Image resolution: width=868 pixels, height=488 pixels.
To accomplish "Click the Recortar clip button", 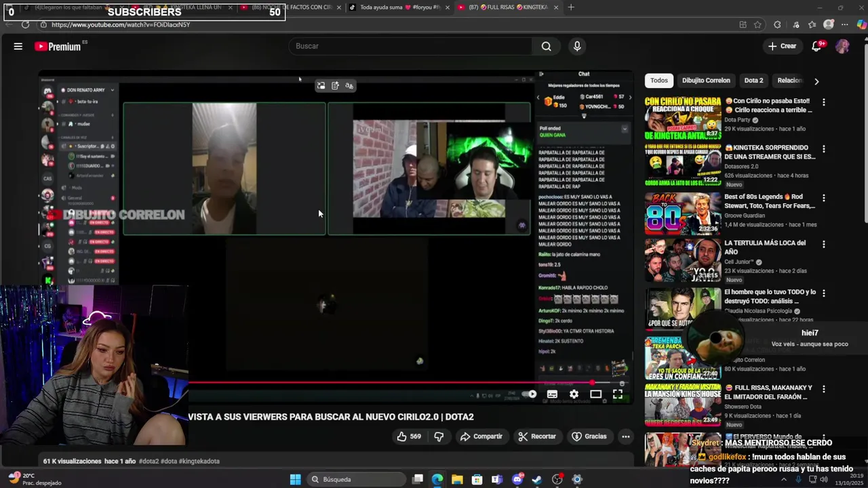I will (536, 436).
